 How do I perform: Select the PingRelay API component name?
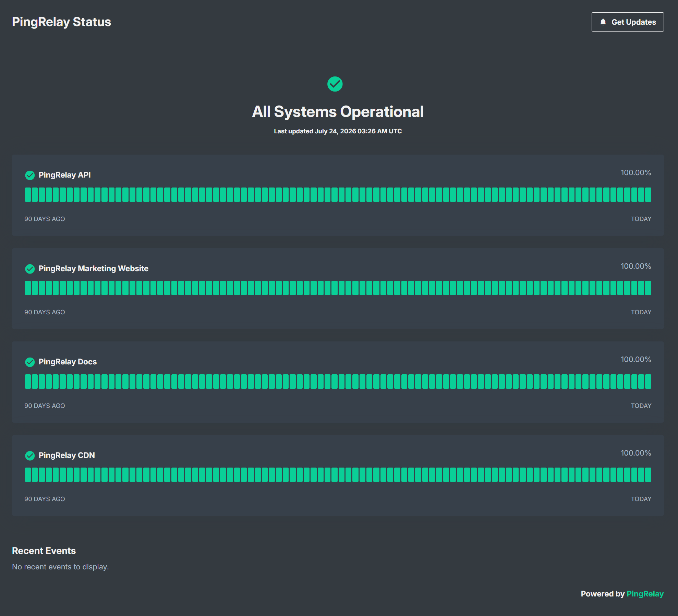[65, 175]
